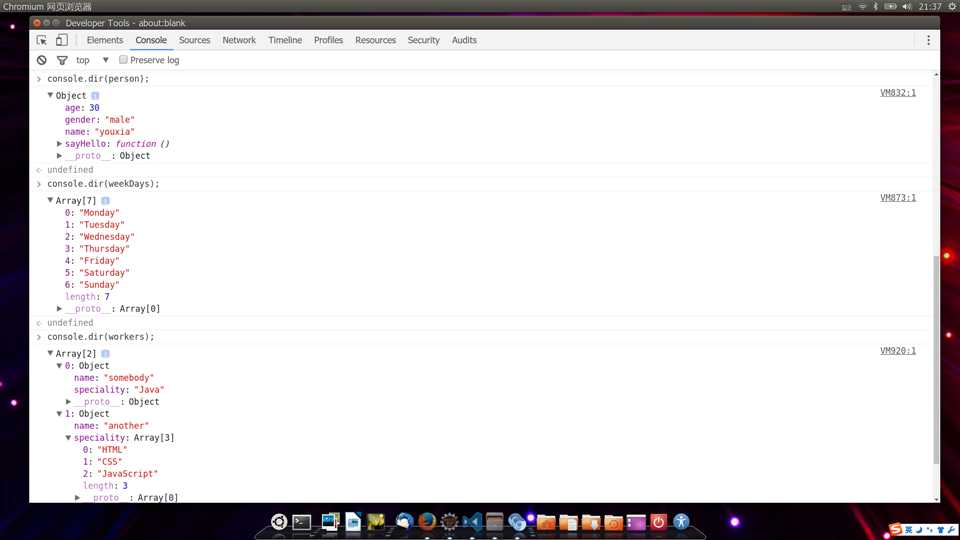This screenshot has width=960, height=540.
Task: Click the info badge next to Array[2]
Action: click(x=105, y=354)
